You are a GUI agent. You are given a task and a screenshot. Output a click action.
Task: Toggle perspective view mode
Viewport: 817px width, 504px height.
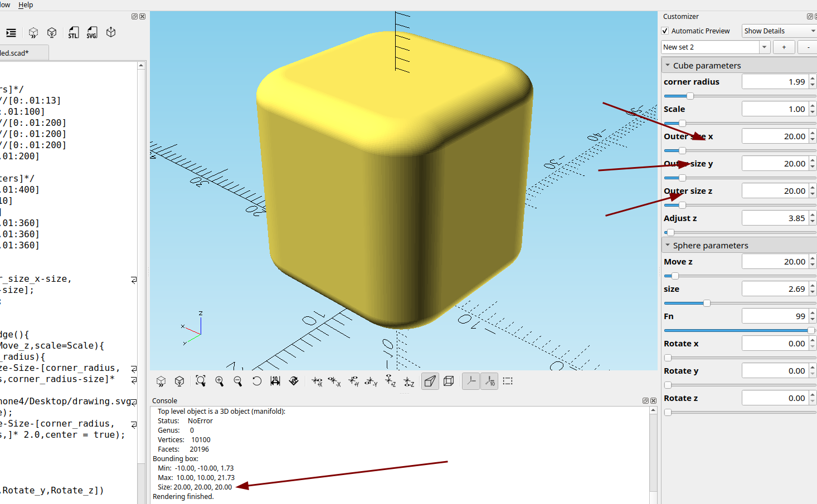click(x=430, y=381)
